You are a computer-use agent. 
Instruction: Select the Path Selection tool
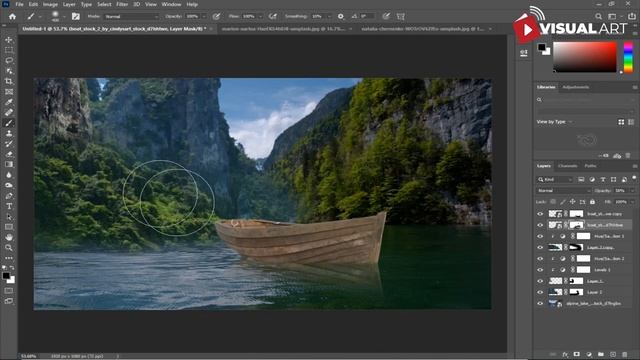pos(9,217)
